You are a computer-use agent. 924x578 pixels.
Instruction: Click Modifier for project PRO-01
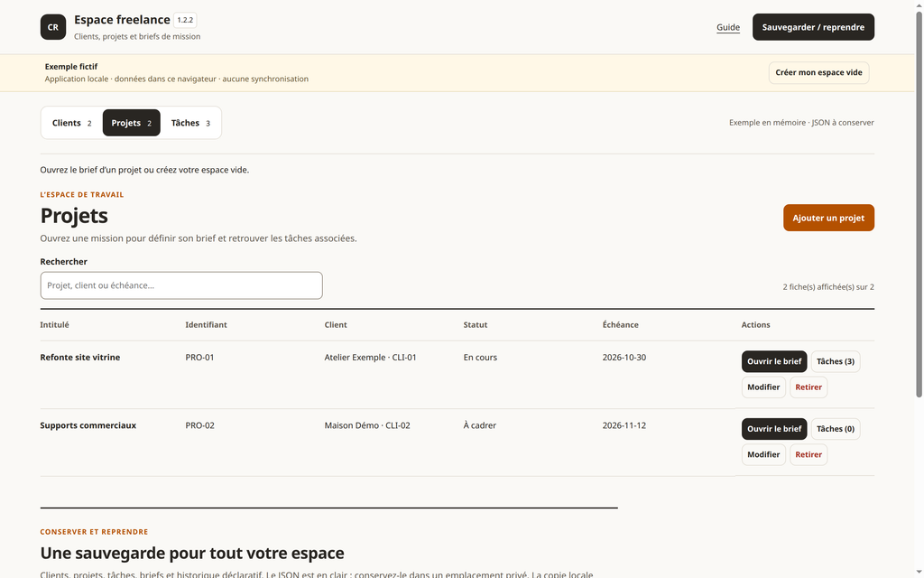coord(763,387)
